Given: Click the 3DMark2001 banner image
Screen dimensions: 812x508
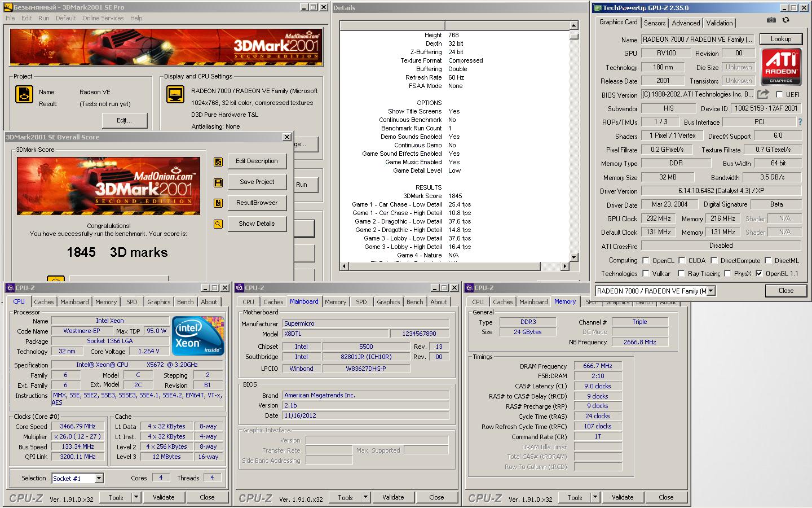Looking at the screenshot, I should pyautogui.click(x=166, y=47).
